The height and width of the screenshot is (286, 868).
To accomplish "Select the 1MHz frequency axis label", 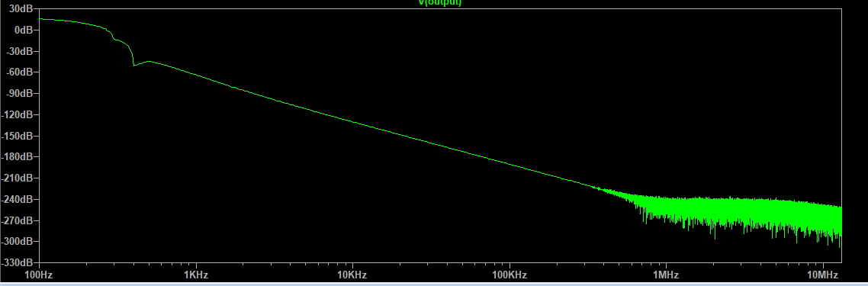I will [x=666, y=275].
